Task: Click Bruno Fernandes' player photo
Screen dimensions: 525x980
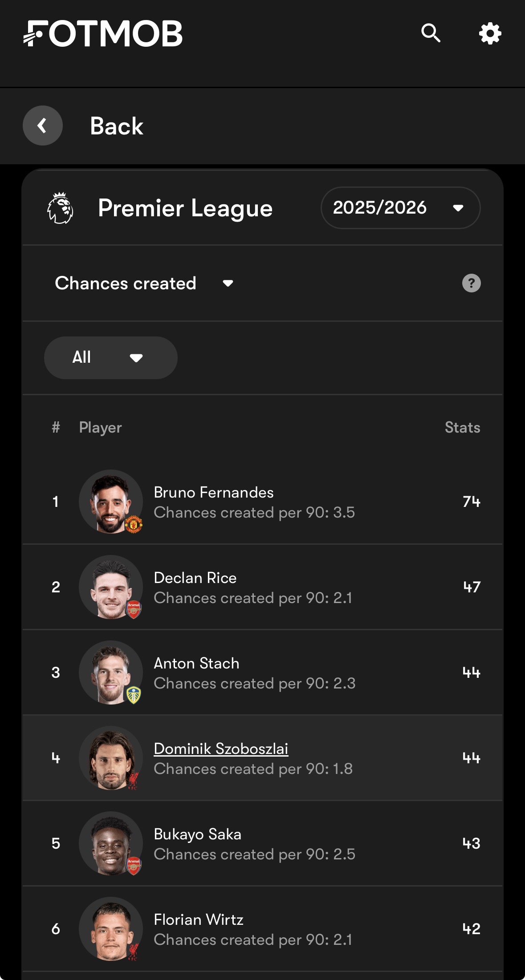Action: click(x=111, y=502)
